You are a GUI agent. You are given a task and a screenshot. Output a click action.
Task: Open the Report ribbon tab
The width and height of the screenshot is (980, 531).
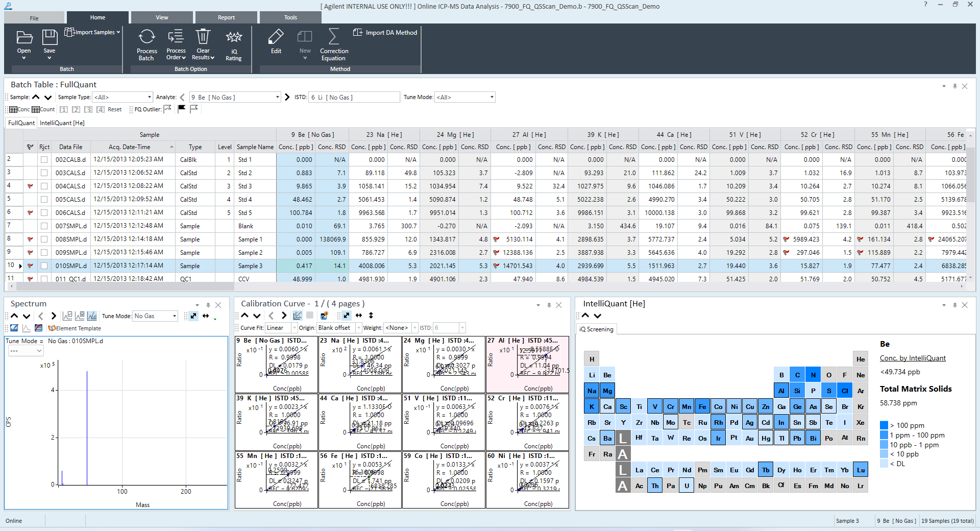(x=226, y=17)
